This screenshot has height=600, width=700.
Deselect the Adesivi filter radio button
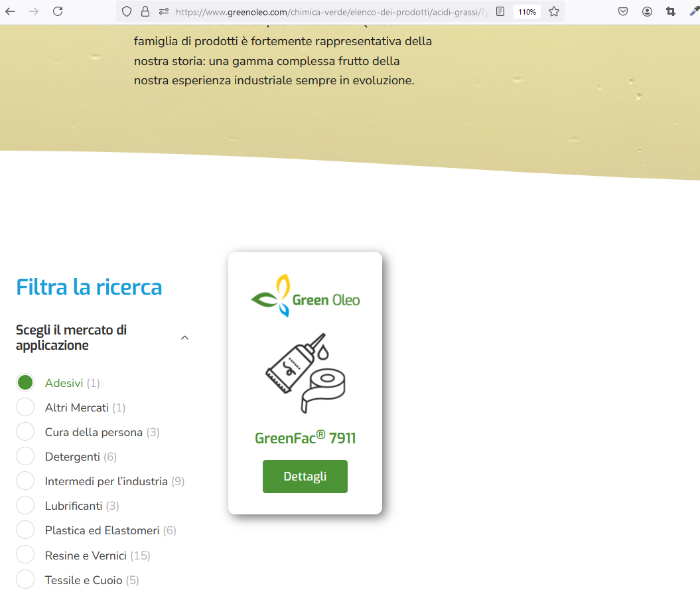coord(25,382)
